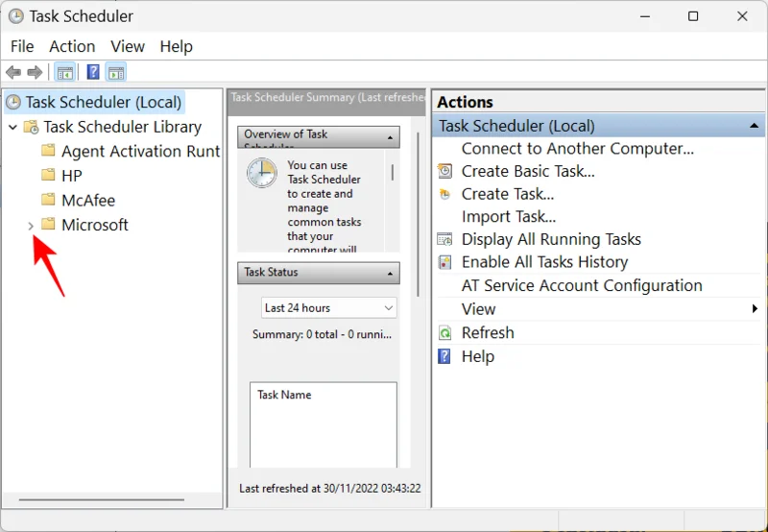This screenshot has height=532, width=768.
Task: Click the summary pane vertical scrollbar
Action: coord(419,211)
